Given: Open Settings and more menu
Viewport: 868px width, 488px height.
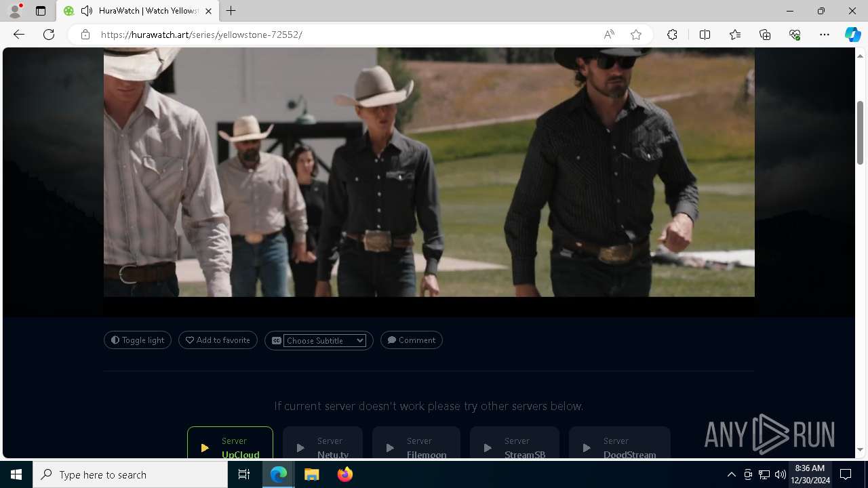Looking at the screenshot, I should (x=825, y=35).
